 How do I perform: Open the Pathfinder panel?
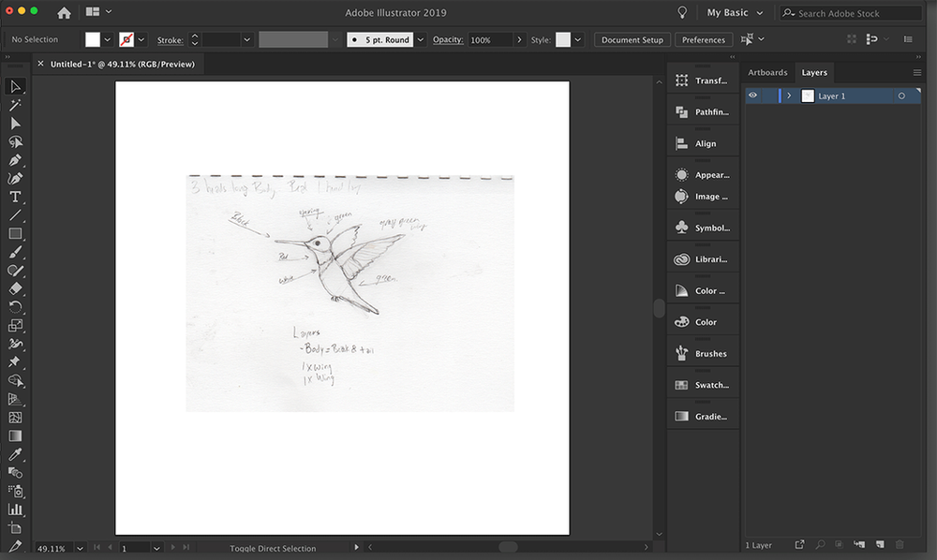coord(703,111)
